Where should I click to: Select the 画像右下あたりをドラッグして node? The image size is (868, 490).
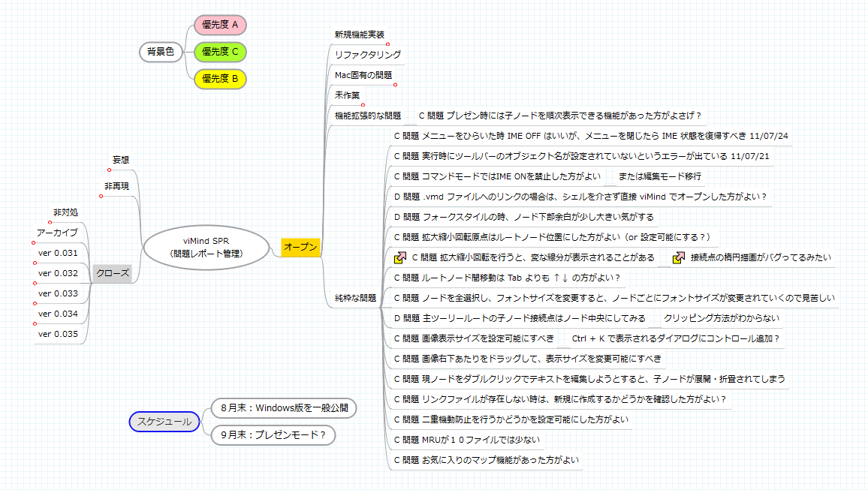tap(528, 359)
